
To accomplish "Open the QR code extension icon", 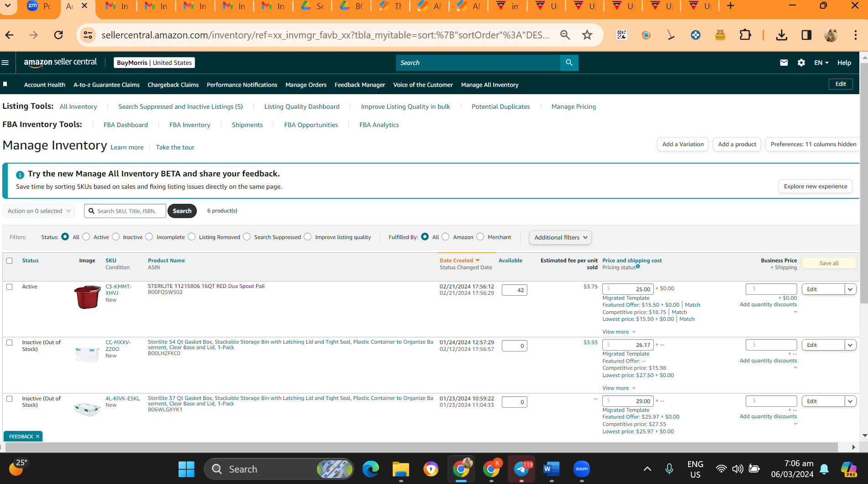I will pyautogui.click(x=622, y=35).
